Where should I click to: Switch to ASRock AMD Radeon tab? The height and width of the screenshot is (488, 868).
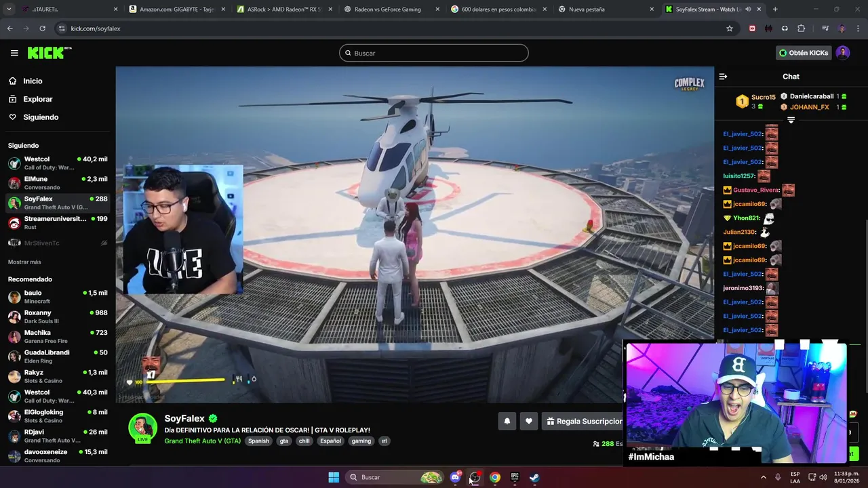[x=285, y=9]
